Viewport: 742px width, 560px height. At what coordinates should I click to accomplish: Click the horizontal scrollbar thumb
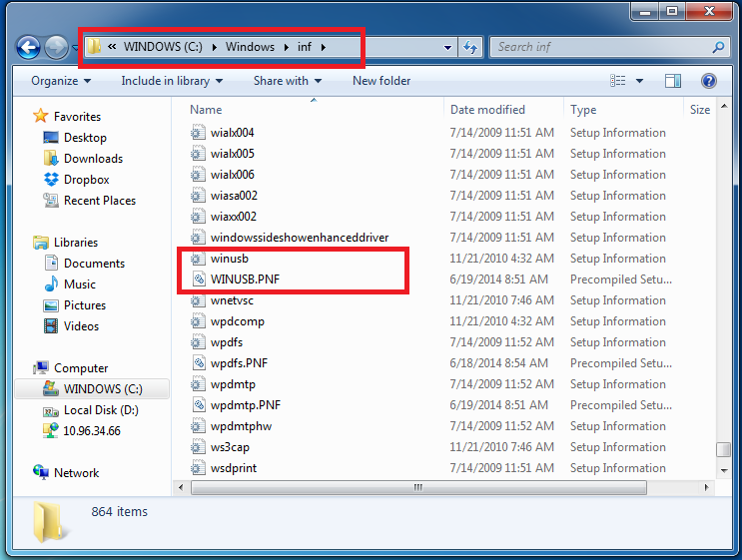point(418,487)
